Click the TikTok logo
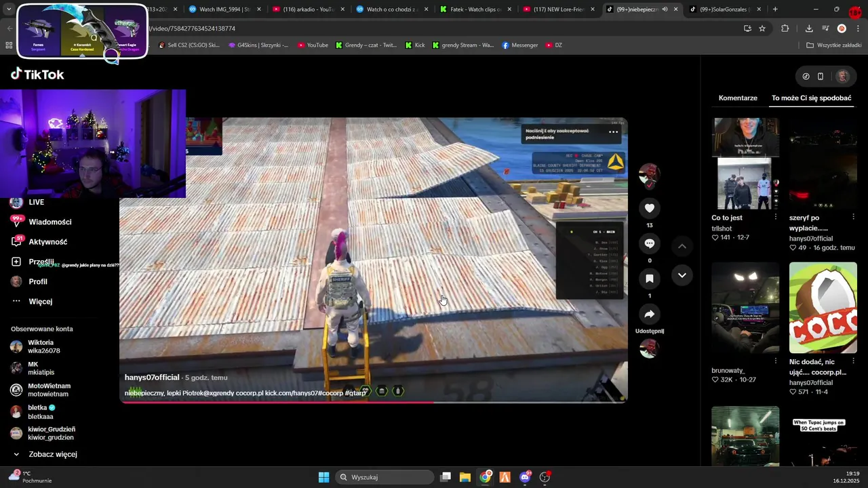868x488 pixels. pyautogui.click(x=37, y=74)
